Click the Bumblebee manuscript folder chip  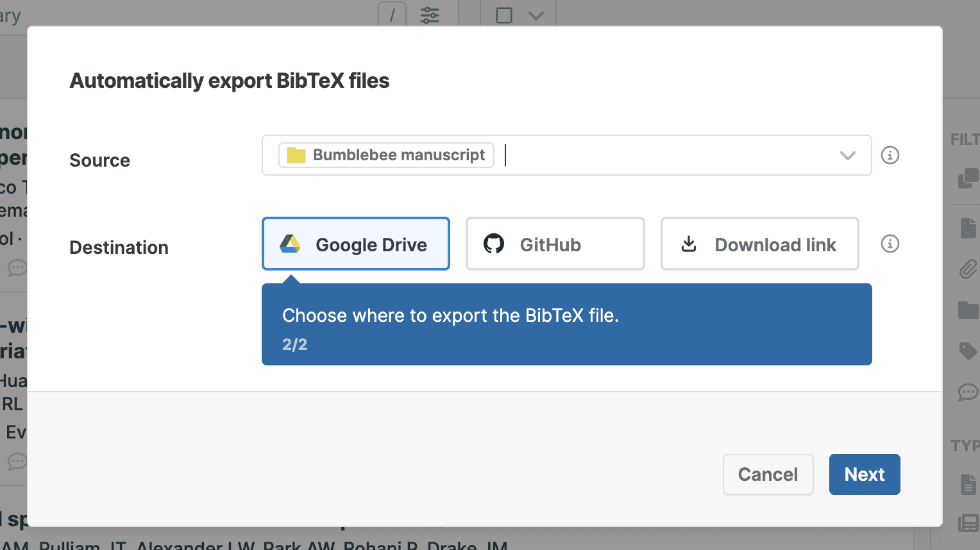coord(386,155)
